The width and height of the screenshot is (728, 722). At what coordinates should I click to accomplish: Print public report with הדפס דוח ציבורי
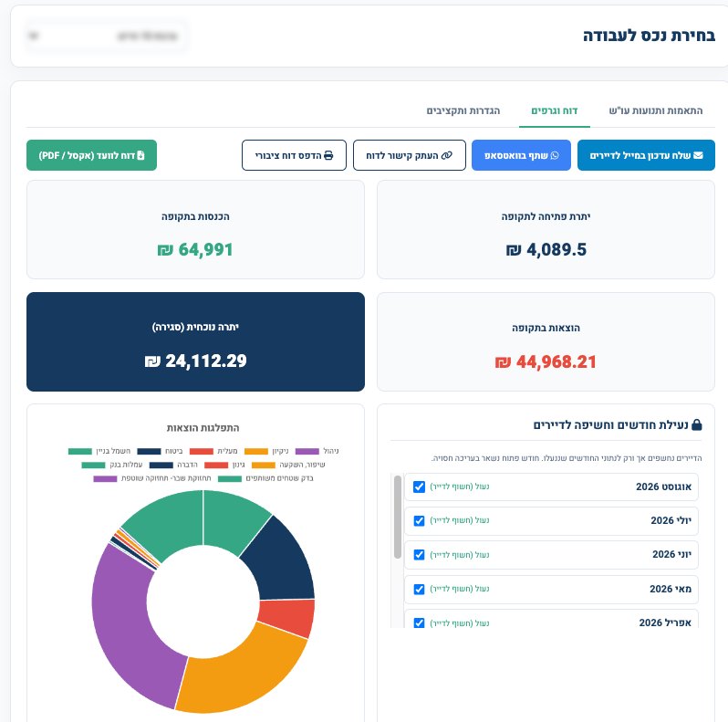pyautogui.click(x=294, y=155)
